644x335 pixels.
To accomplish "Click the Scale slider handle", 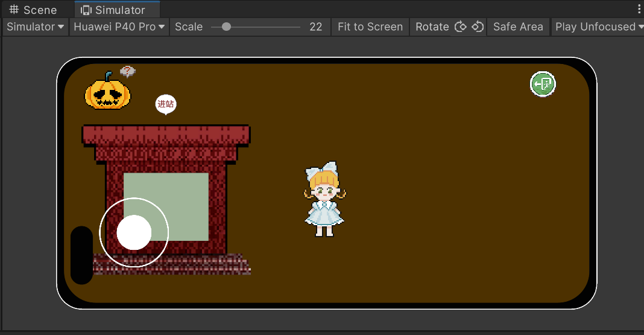I will pos(226,27).
